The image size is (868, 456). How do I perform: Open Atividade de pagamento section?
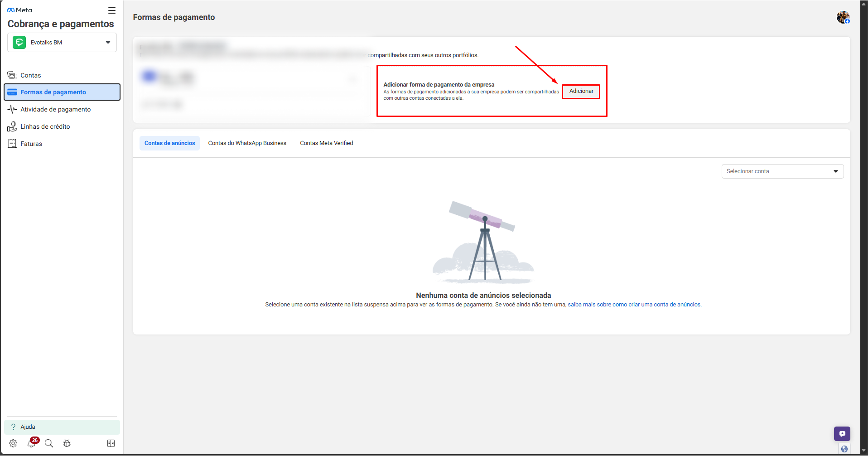pos(55,109)
